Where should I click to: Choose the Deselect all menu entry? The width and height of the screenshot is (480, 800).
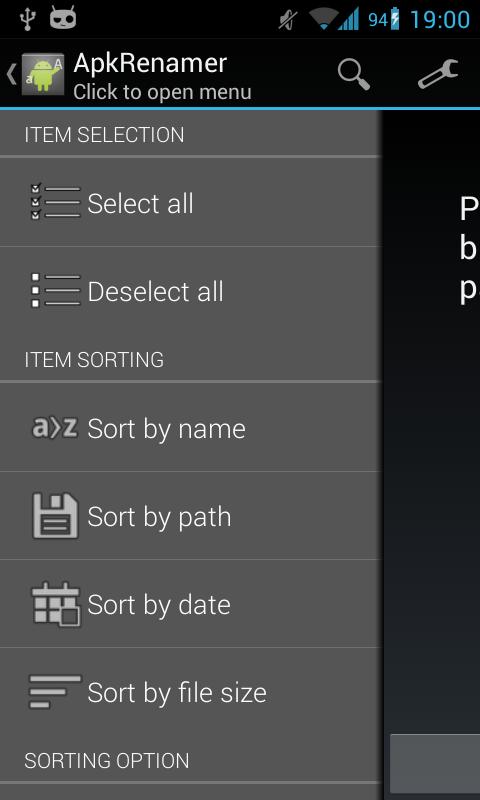[190, 291]
